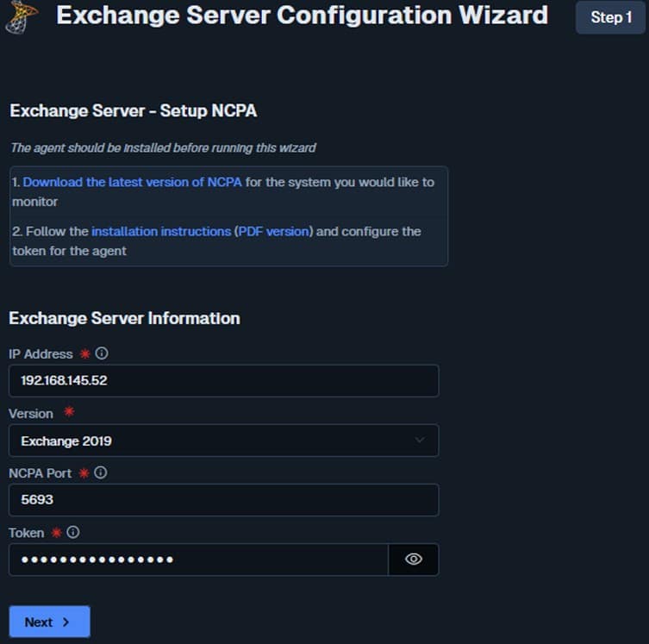Click the NCPA Port field label
The image size is (649, 644).
point(41,473)
